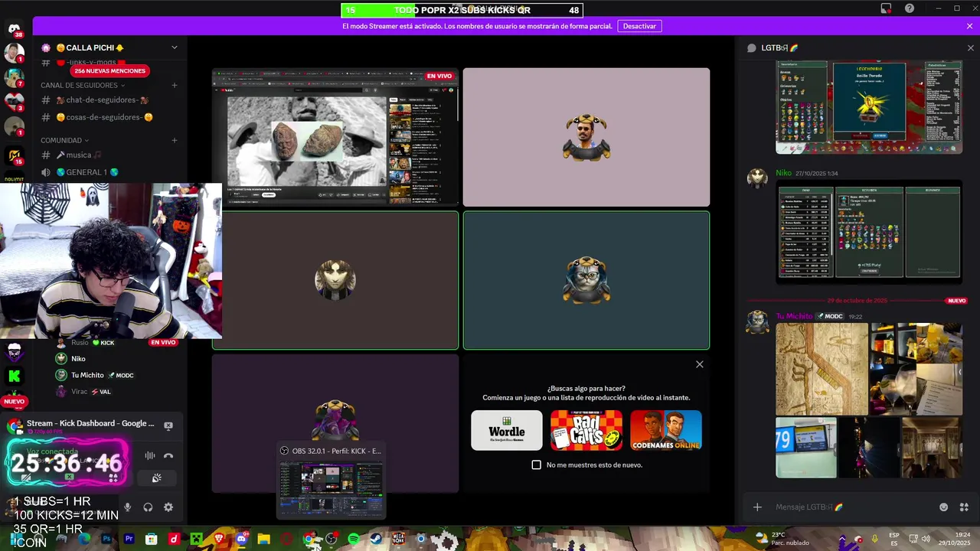Click Desactivar streamer mode button
Screen dimensions: 980x551
coord(639,26)
